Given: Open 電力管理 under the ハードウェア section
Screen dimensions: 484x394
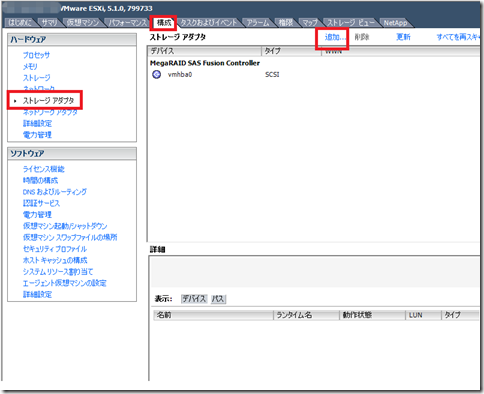Looking at the screenshot, I should point(37,135).
